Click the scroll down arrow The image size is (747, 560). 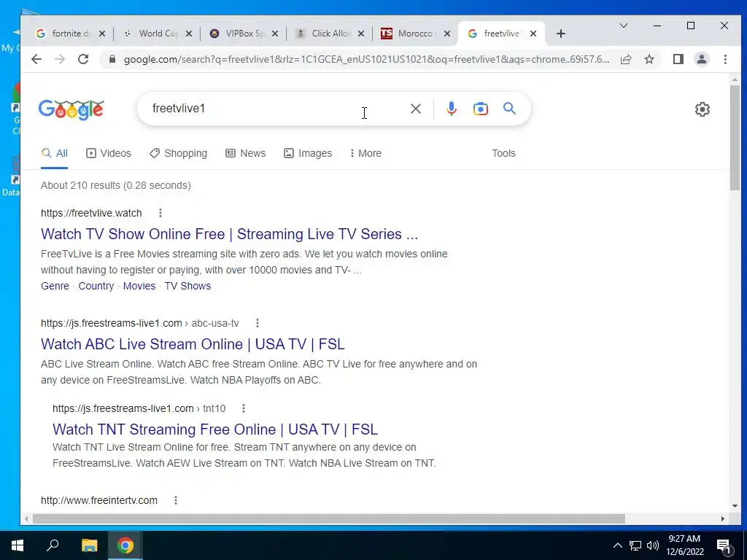click(735, 506)
